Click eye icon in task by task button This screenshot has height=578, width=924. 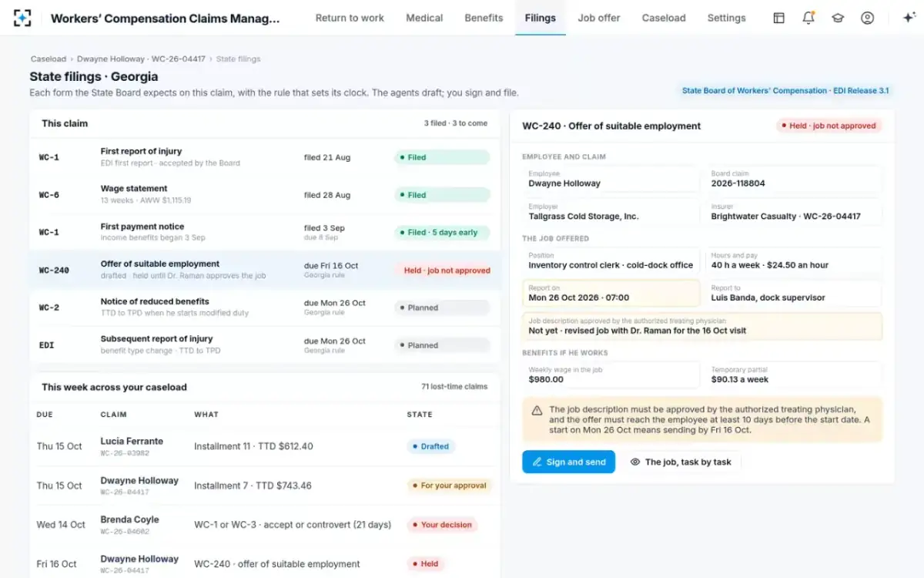pos(635,462)
